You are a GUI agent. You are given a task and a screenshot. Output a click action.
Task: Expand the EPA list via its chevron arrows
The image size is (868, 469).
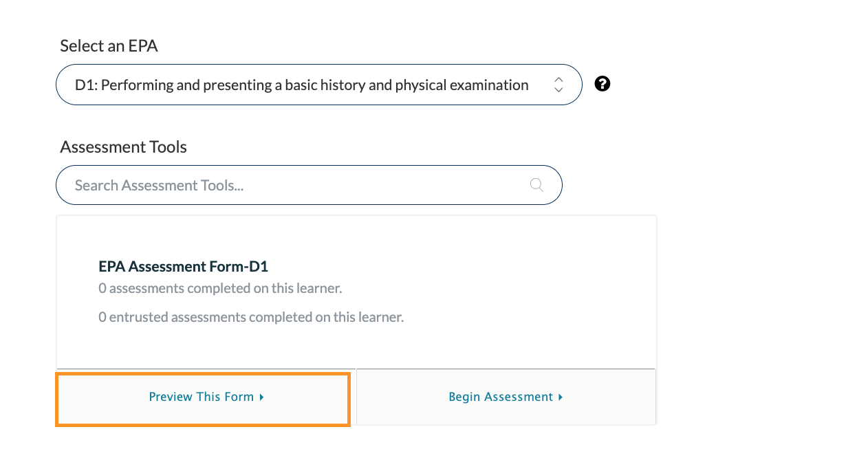(558, 85)
